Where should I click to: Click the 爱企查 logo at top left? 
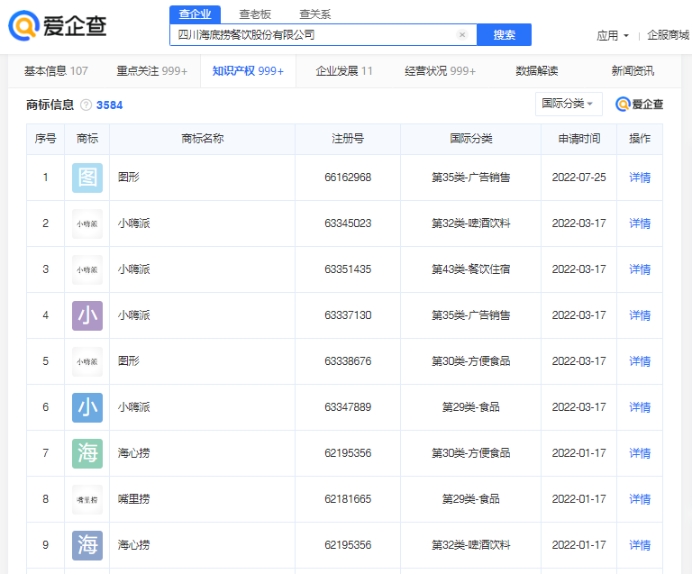tap(57, 27)
